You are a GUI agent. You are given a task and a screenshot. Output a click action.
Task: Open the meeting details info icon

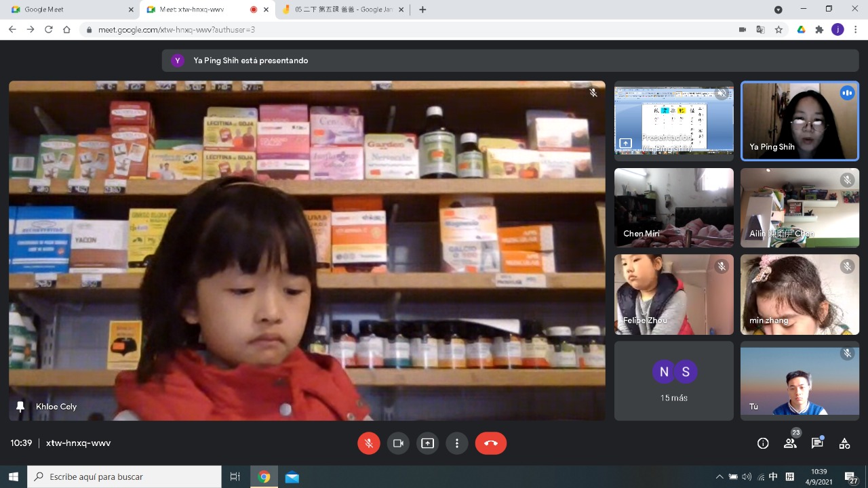click(x=763, y=443)
